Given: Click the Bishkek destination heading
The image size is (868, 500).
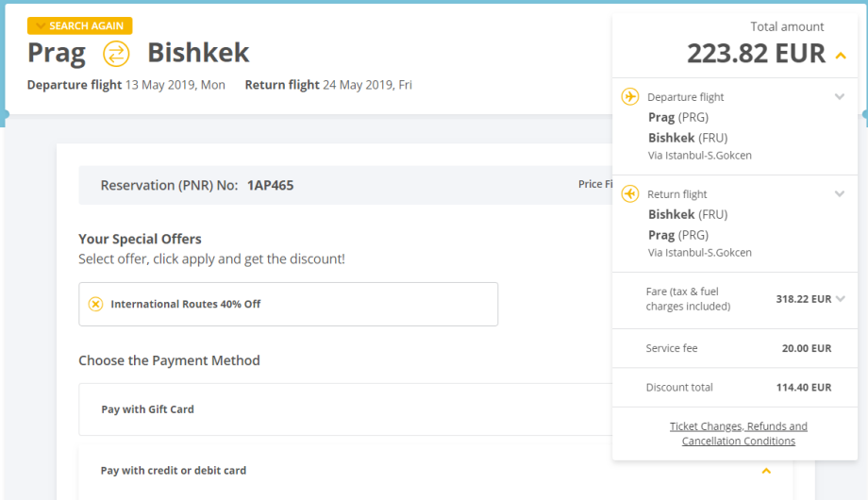Looking at the screenshot, I should (198, 52).
